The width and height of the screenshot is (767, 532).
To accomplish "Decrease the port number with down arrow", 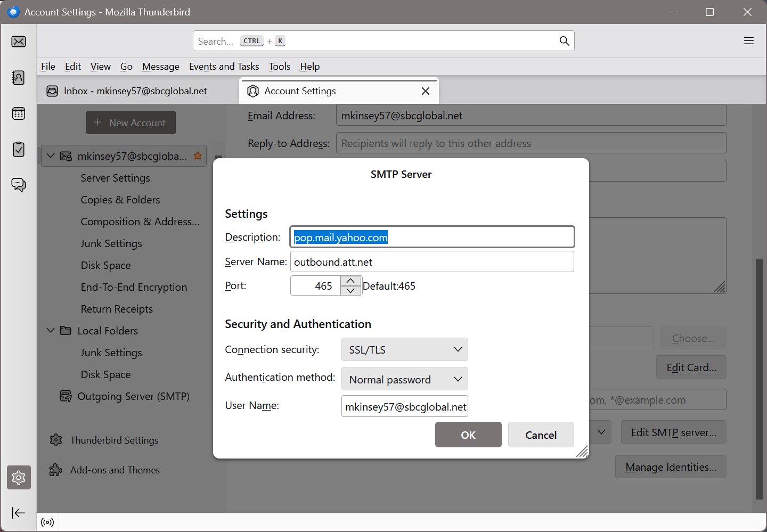I will coord(350,291).
